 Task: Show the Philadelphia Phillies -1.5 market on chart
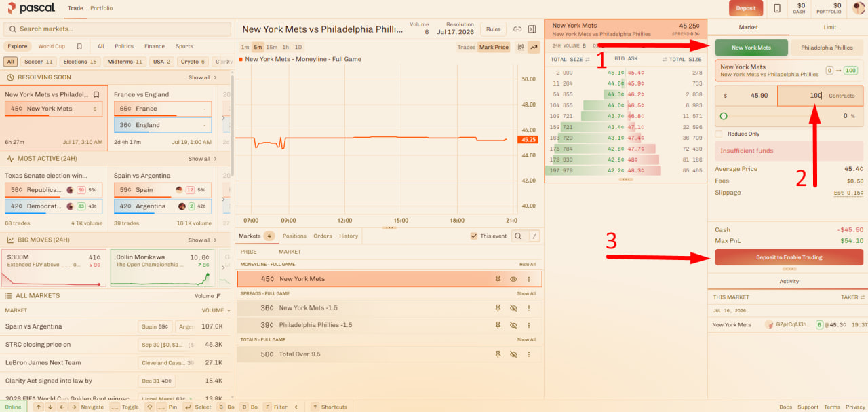pos(513,325)
